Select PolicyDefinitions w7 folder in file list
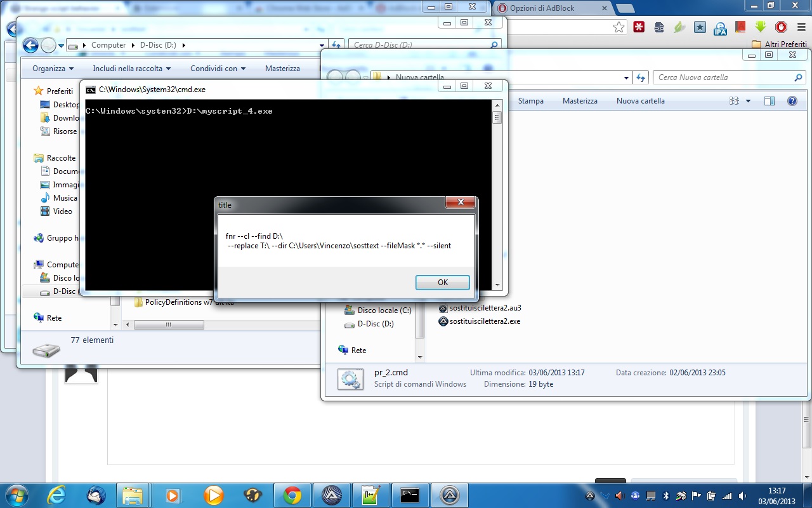The image size is (812, 508). [184, 302]
